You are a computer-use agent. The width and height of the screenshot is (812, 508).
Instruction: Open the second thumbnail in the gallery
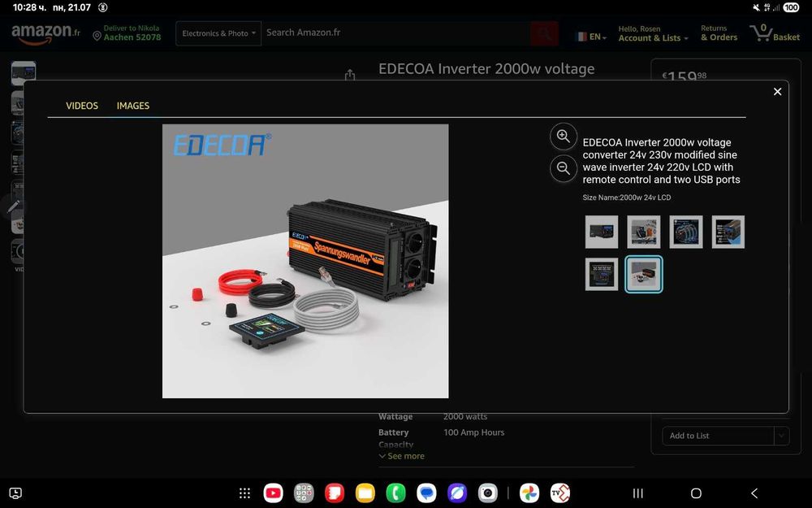click(644, 232)
